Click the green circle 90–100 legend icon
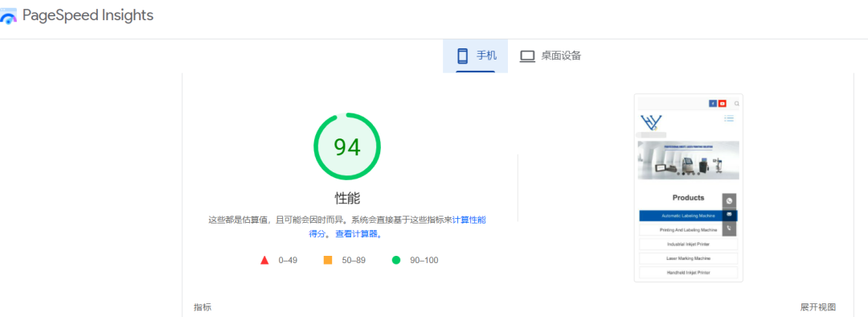Image resolution: width=868 pixels, height=317 pixels. [x=395, y=260]
